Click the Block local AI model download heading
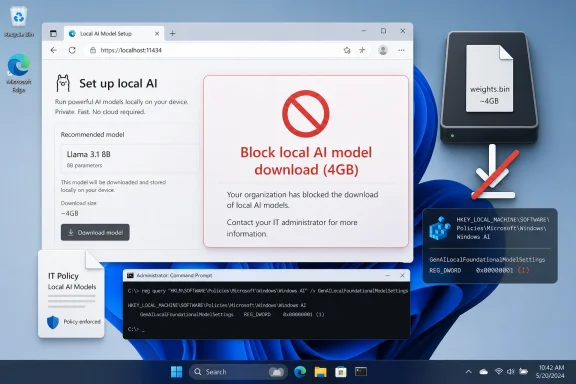Image resolution: width=576 pixels, height=384 pixels. click(306, 161)
